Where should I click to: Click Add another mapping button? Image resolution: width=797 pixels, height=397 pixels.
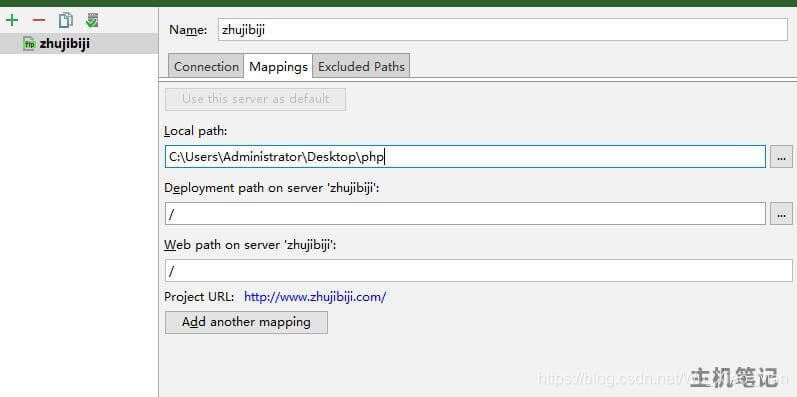click(x=246, y=322)
